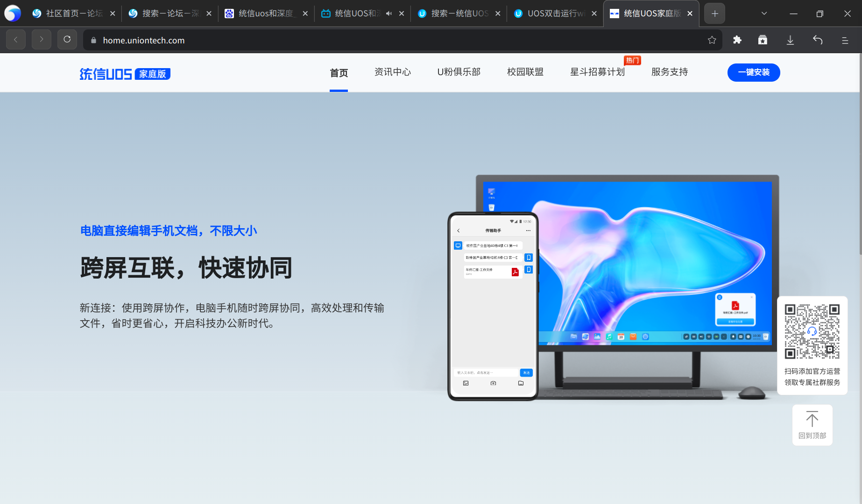862x504 pixels.
Task: Click the phone mockup image
Action: tap(493, 306)
